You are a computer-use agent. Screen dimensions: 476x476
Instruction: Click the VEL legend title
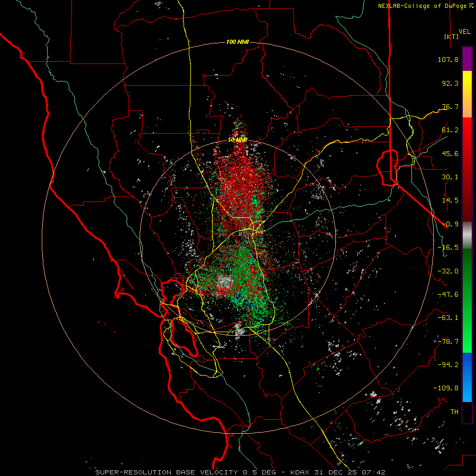[465, 32]
